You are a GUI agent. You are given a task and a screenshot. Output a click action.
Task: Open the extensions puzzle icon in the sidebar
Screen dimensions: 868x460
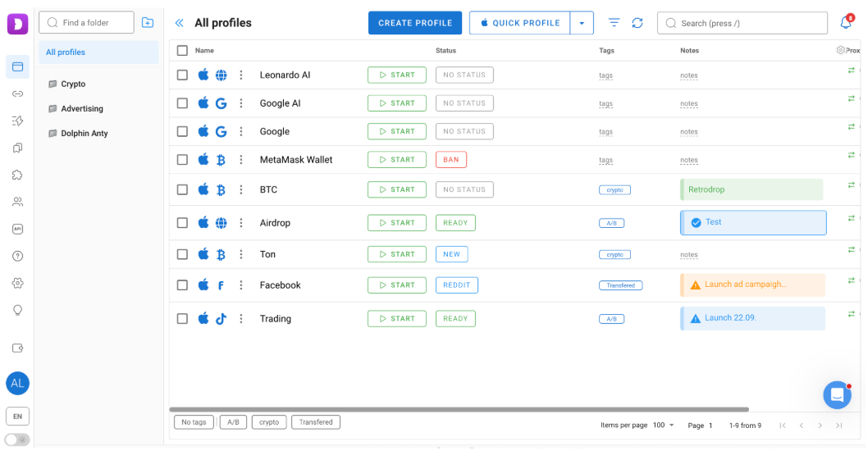(x=18, y=175)
